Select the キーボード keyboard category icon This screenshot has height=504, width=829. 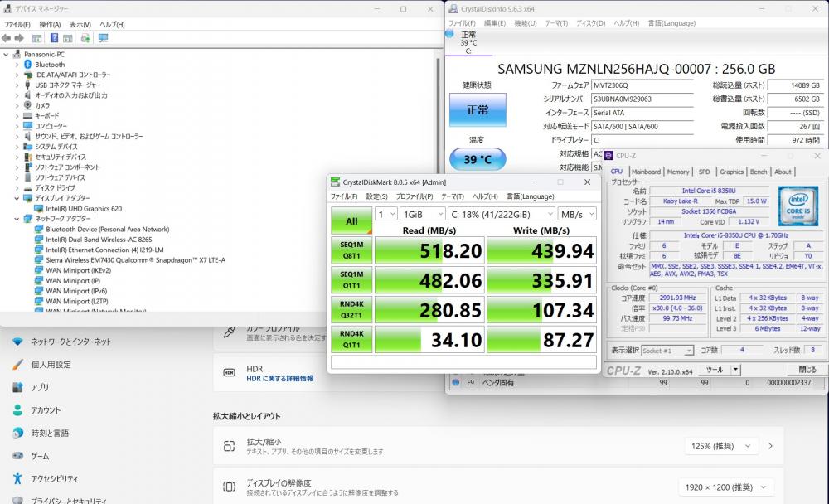(x=28, y=116)
